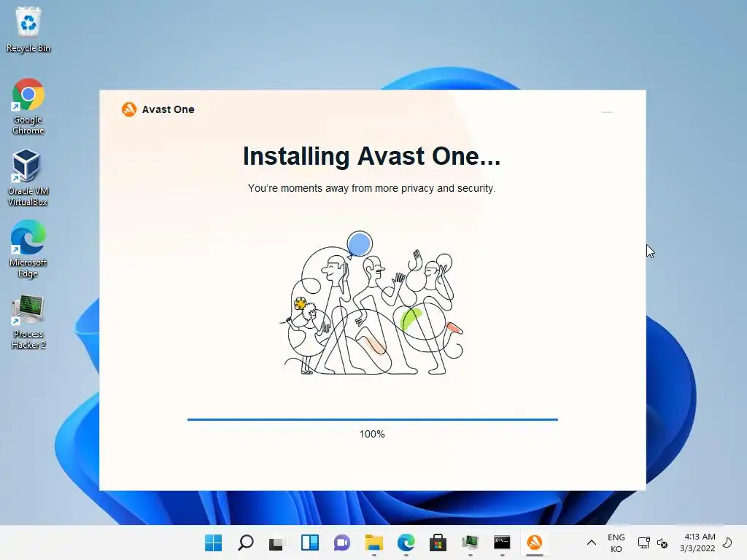Open the Recycle Bin desktop icon
The width and height of the screenshot is (747, 560).
tap(28, 29)
